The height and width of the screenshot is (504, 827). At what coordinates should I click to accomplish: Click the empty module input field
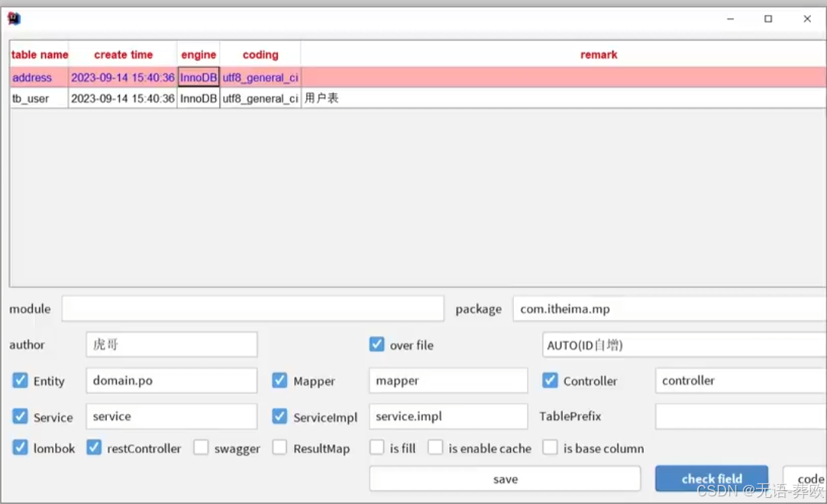[252, 309]
